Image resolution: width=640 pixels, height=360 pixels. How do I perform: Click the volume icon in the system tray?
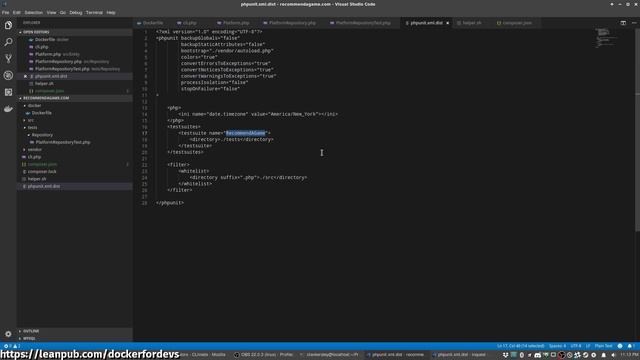point(613,355)
